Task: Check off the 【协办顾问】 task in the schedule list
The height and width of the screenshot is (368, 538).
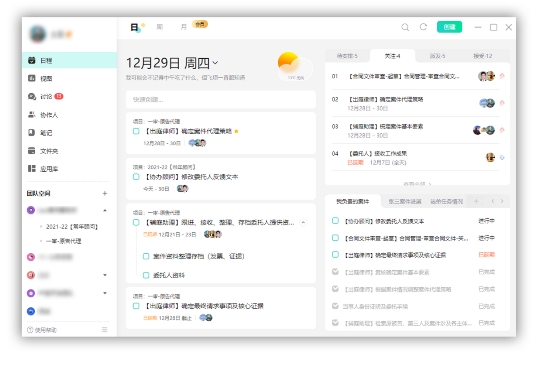Action: coord(136,177)
